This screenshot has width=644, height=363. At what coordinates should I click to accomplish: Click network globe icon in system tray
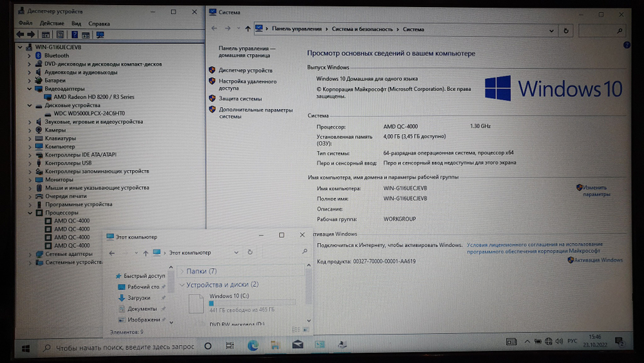click(549, 341)
